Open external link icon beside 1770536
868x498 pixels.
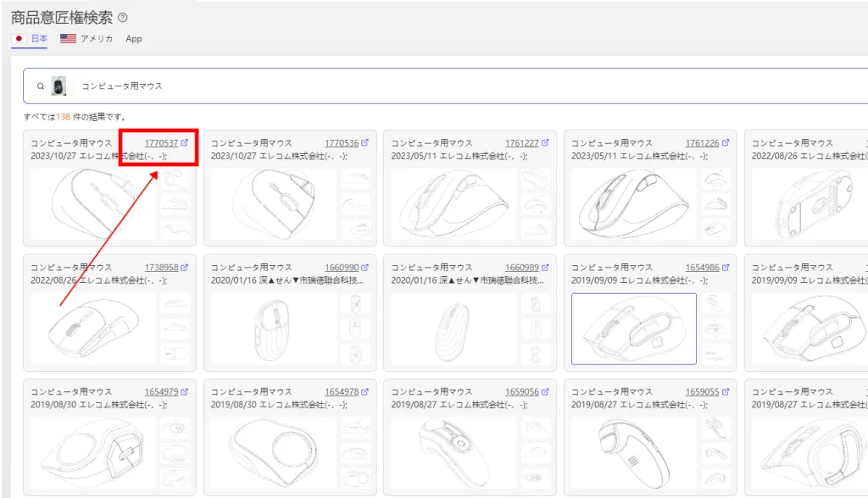click(x=364, y=143)
